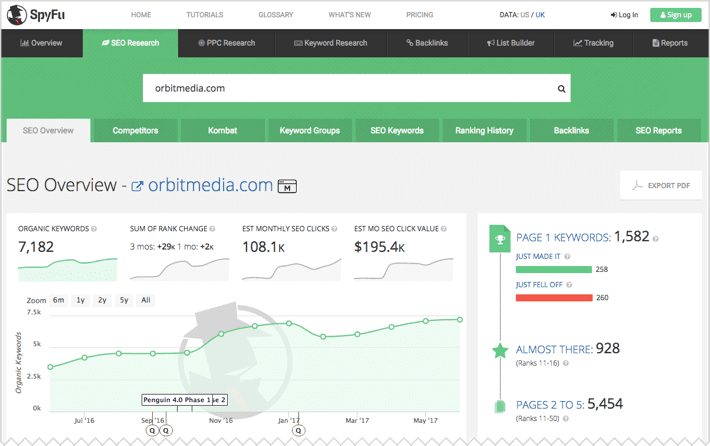Open the What's New link
The image size is (710, 446).
tap(350, 15)
